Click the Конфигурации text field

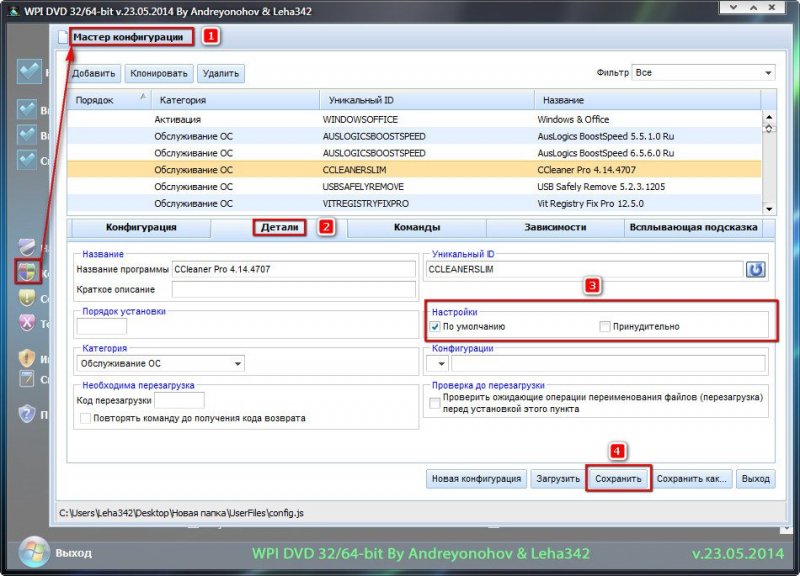click(x=608, y=364)
